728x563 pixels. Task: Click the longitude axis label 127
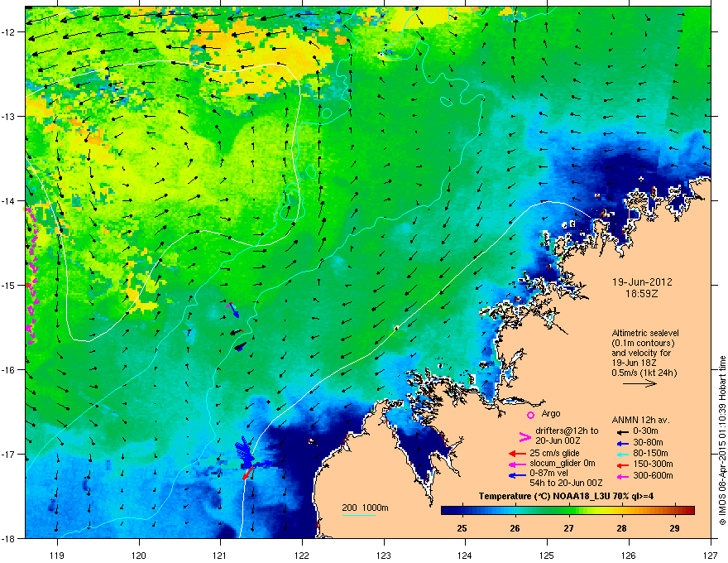(x=711, y=556)
